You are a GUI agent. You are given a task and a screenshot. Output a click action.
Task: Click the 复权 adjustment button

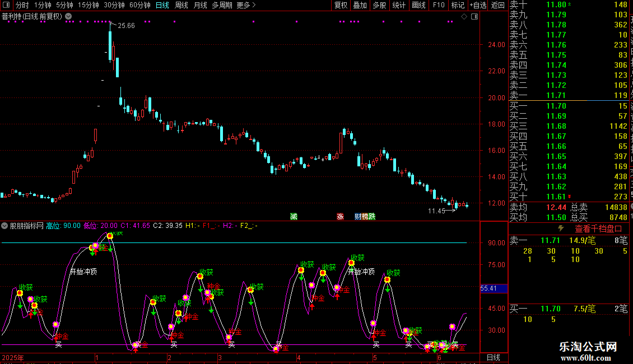click(x=341, y=5)
